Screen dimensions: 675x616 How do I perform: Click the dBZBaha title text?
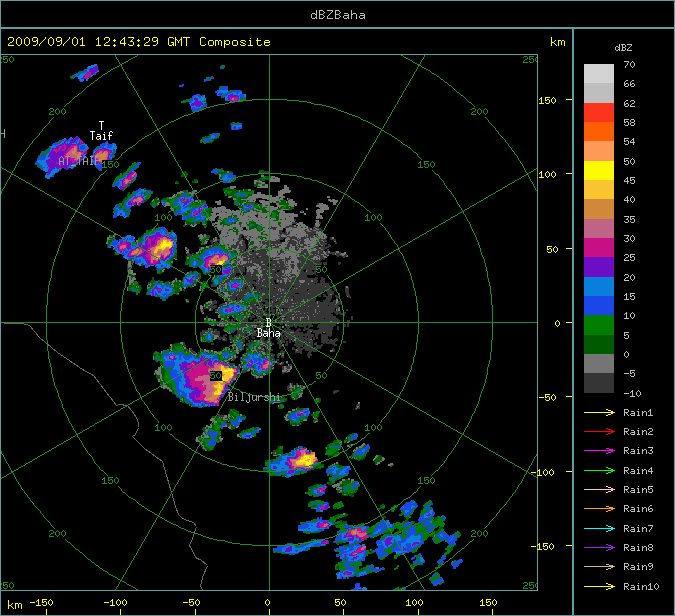[338, 15]
